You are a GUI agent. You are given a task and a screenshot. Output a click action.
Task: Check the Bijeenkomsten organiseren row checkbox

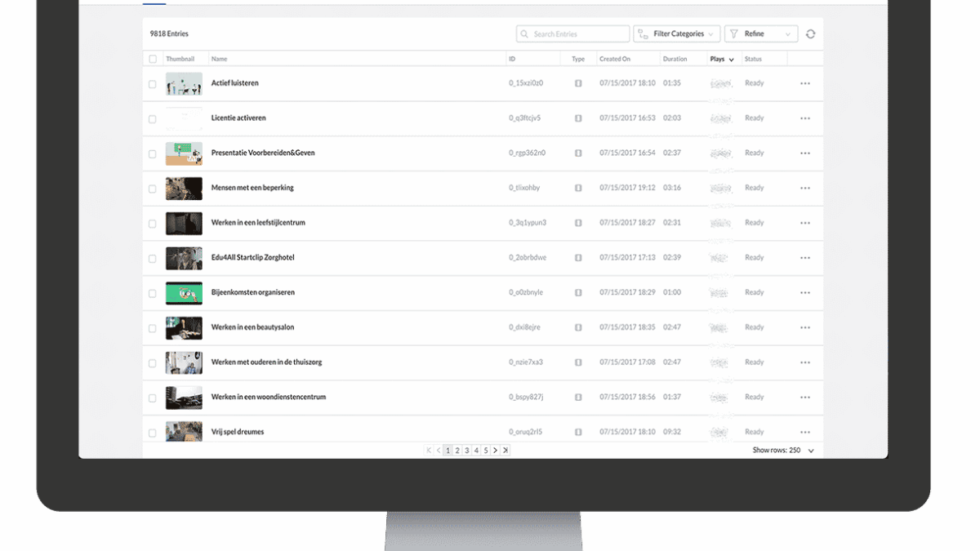(153, 294)
